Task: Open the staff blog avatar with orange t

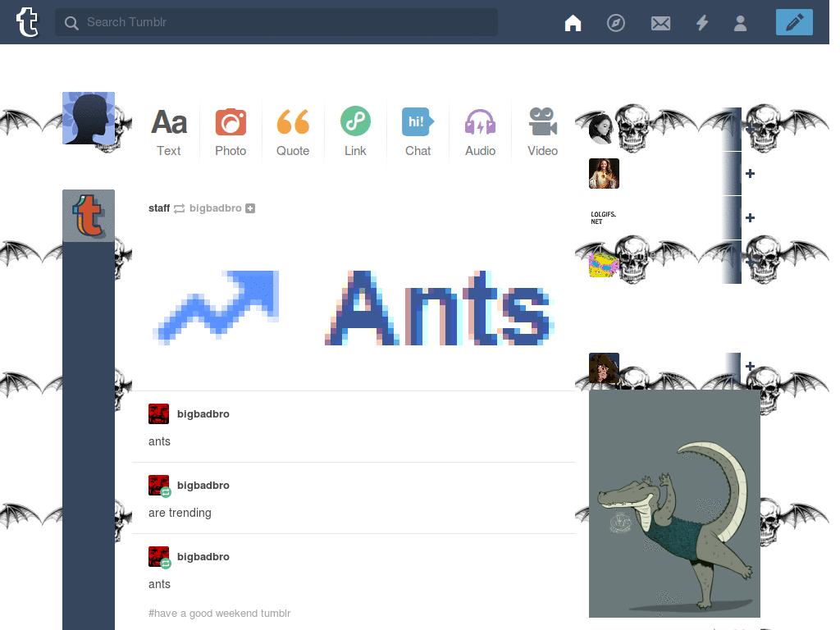Action: [x=89, y=216]
